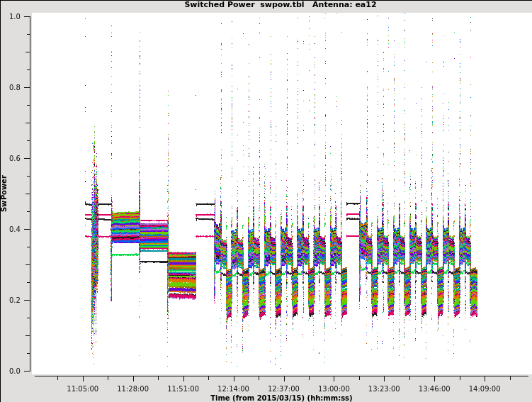Click the 'SwPower' y-axis label
This screenshot has height=402, width=532.
pos(4,193)
